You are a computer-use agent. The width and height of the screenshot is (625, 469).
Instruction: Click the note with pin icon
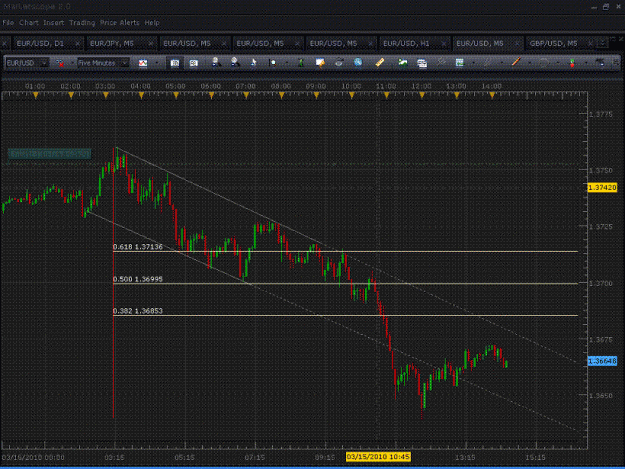[x=320, y=63]
